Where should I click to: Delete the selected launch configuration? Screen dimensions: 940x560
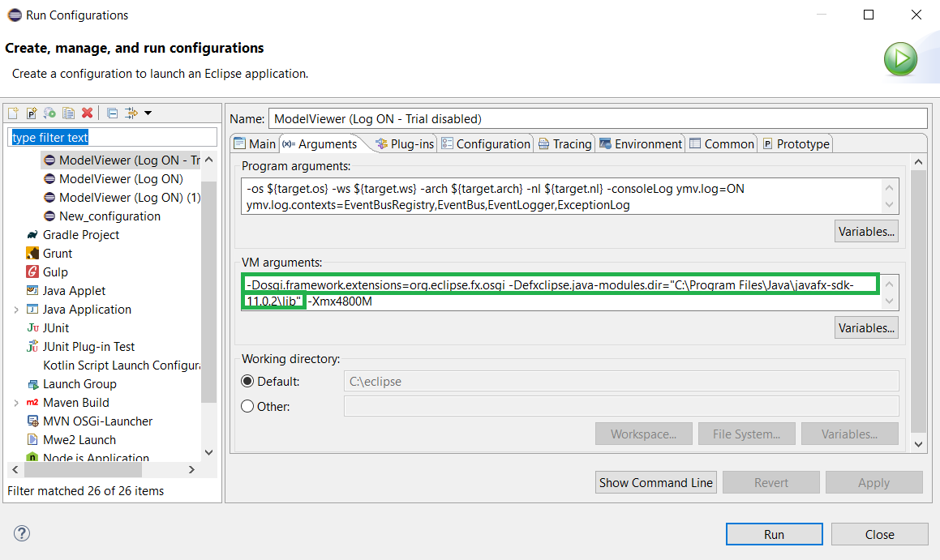point(87,113)
